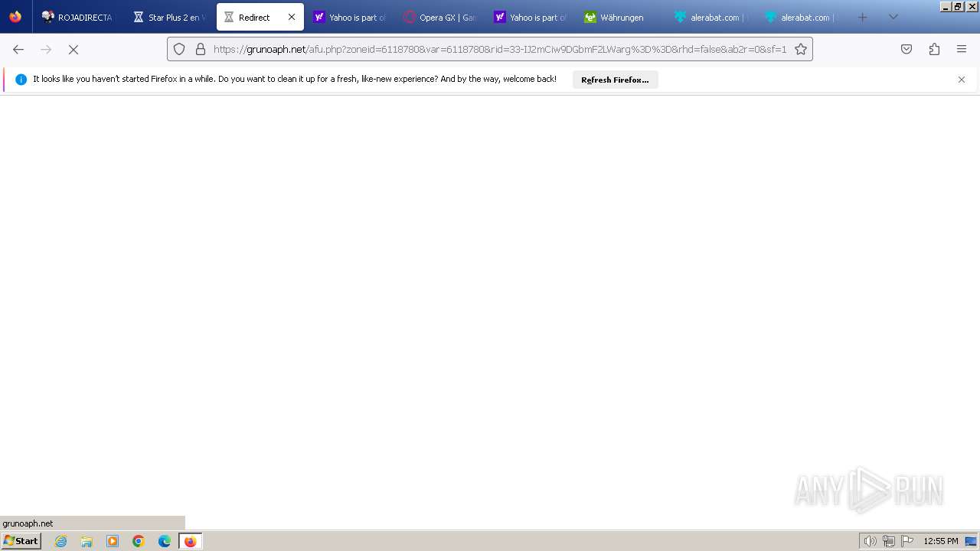Open the volume speaker tray icon
Screen dimensions: 980x551
[870, 541]
